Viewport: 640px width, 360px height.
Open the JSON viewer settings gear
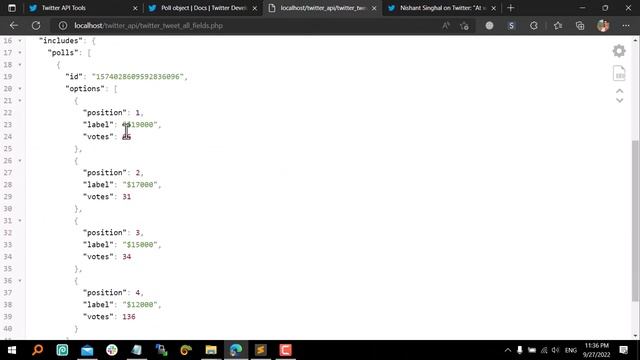point(619,51)
